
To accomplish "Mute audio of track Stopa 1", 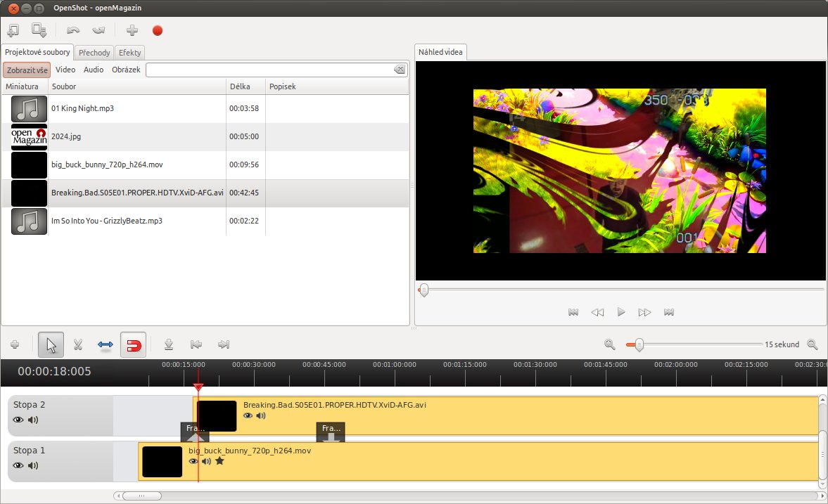I will [33, 465].
